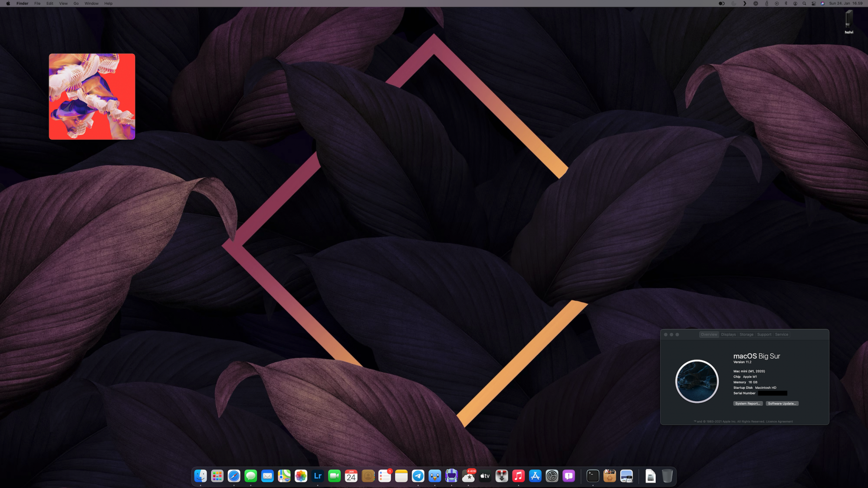Open Lightroom from the dock
This screenshot has height=488, width=868.
pyautogui.click(x=318, y=476)
